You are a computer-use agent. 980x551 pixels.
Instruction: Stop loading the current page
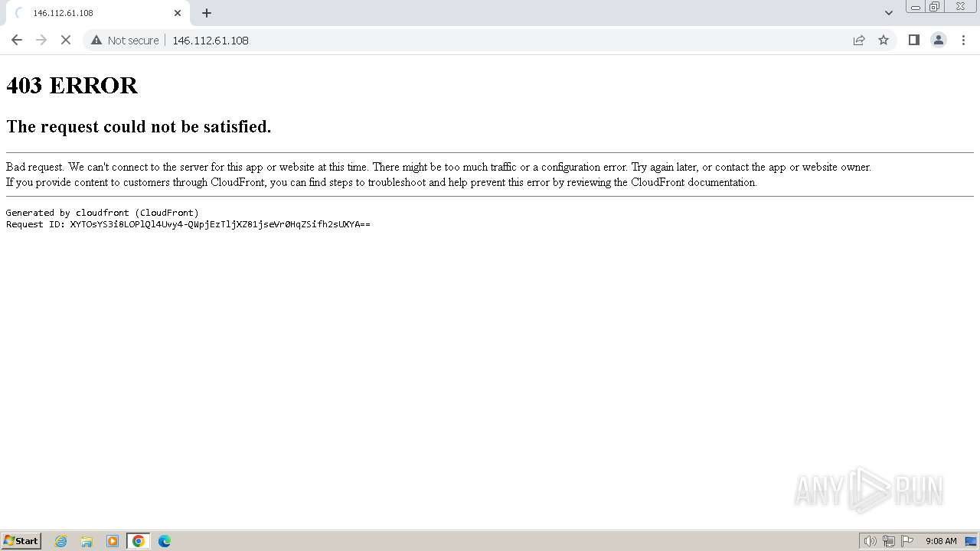click(66, 40)
